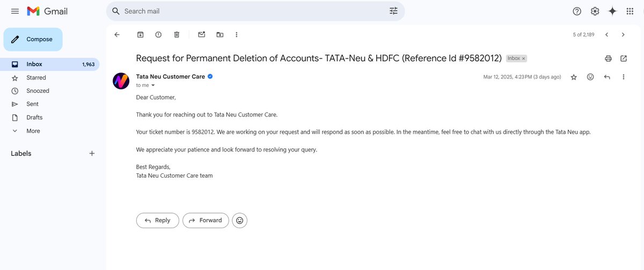Open Settings gear icon
Image resolution: width=644 pixels, height=270 pixels.
[x=595, y=11]
